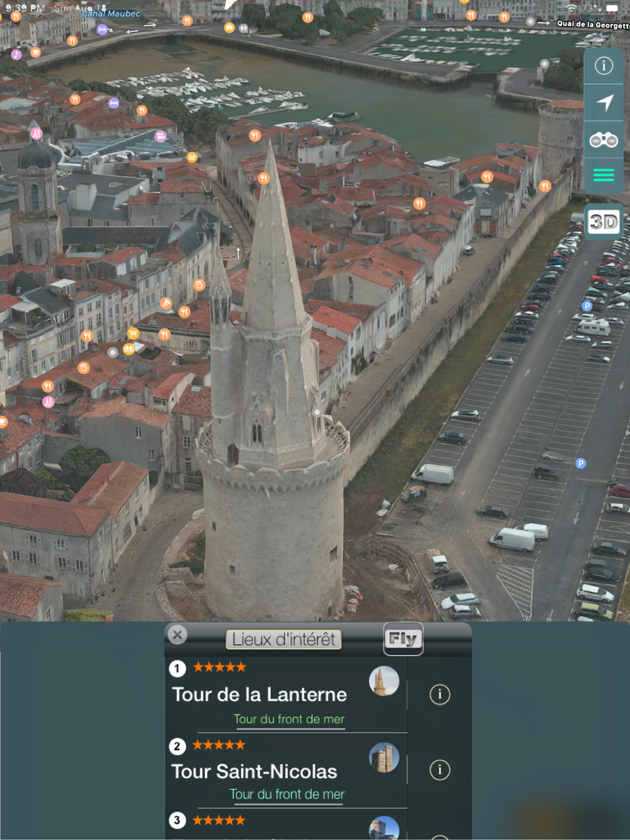Close the Lieux d'intérêt panel
Screen dimensions: 630x840
pyautogui.click(x=178, y=635)
